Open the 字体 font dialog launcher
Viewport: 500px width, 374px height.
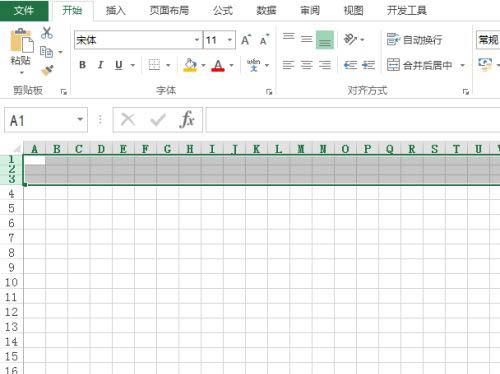[269, 92]
